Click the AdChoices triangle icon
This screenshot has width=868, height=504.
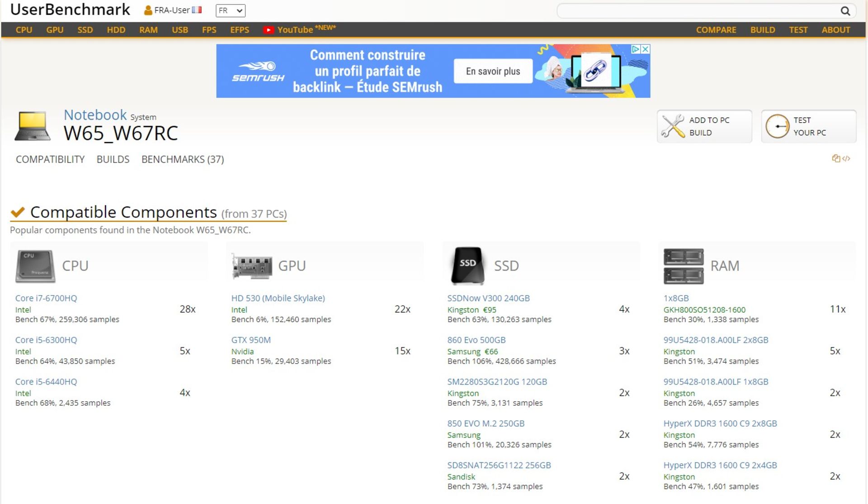(636, 49)
